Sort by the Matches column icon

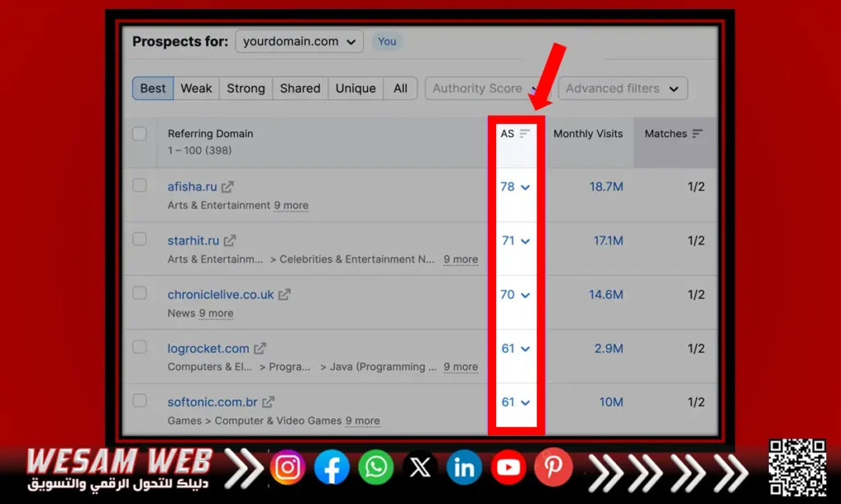(x=697, y=134)
